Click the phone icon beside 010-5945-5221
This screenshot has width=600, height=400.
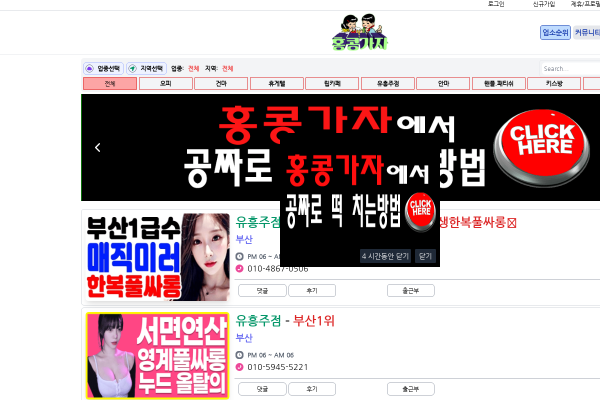(240, 367)
